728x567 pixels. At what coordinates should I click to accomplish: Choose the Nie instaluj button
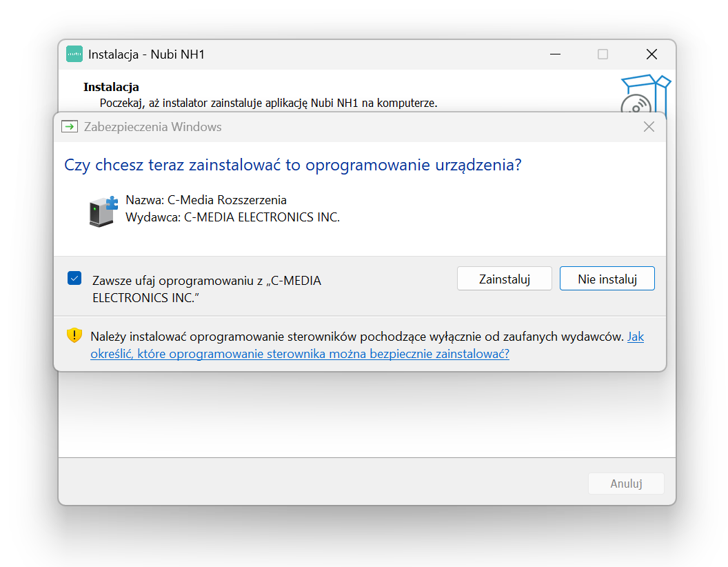607,279
